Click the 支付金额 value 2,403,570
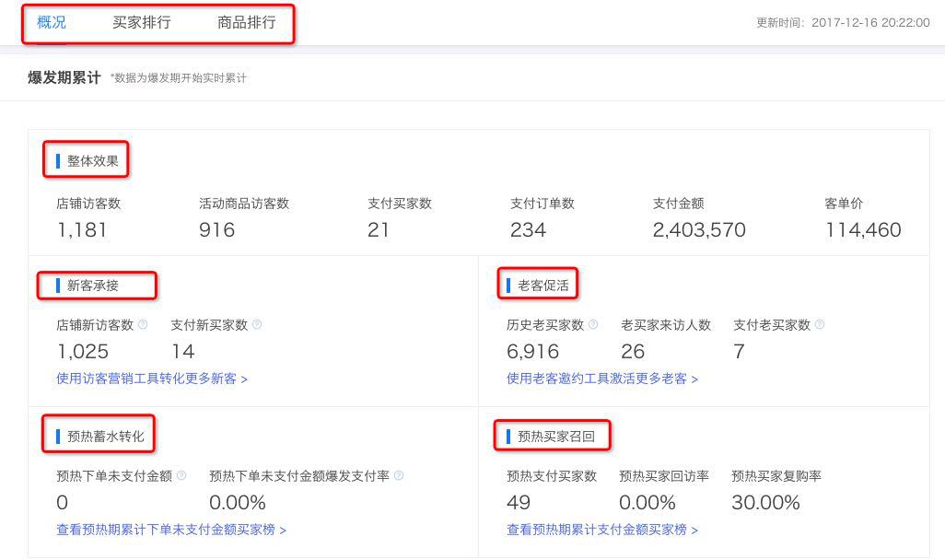The image size is (945, 560). pos(698,229)
